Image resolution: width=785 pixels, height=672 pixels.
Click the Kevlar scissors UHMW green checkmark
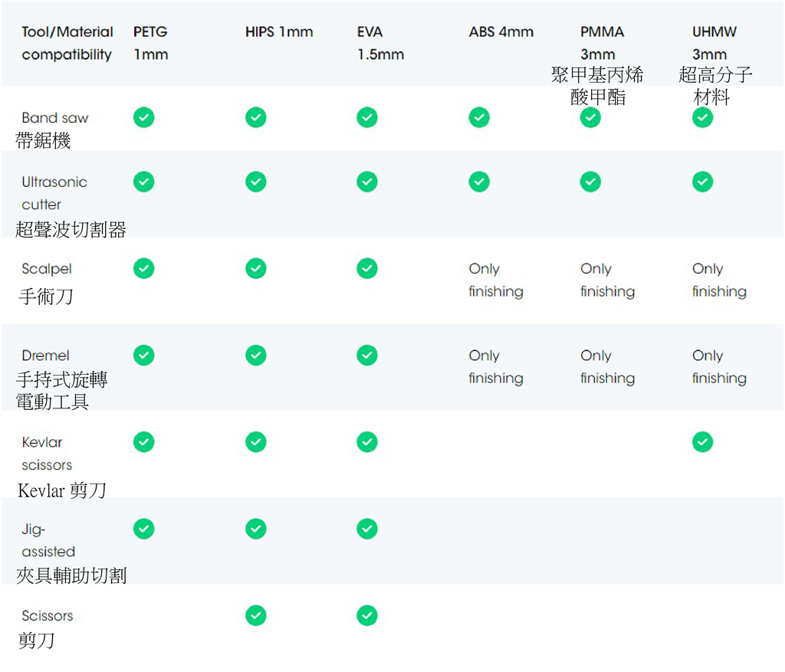702,442
